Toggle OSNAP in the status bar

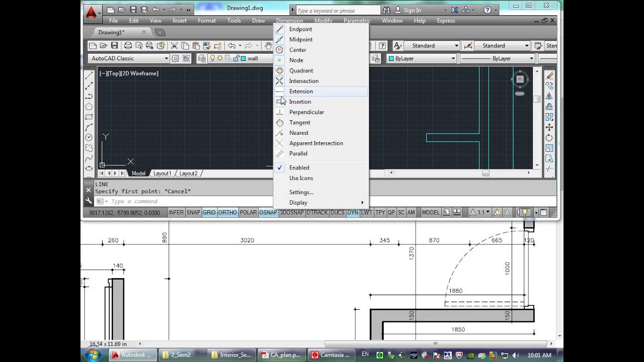[x=269, y=213]
